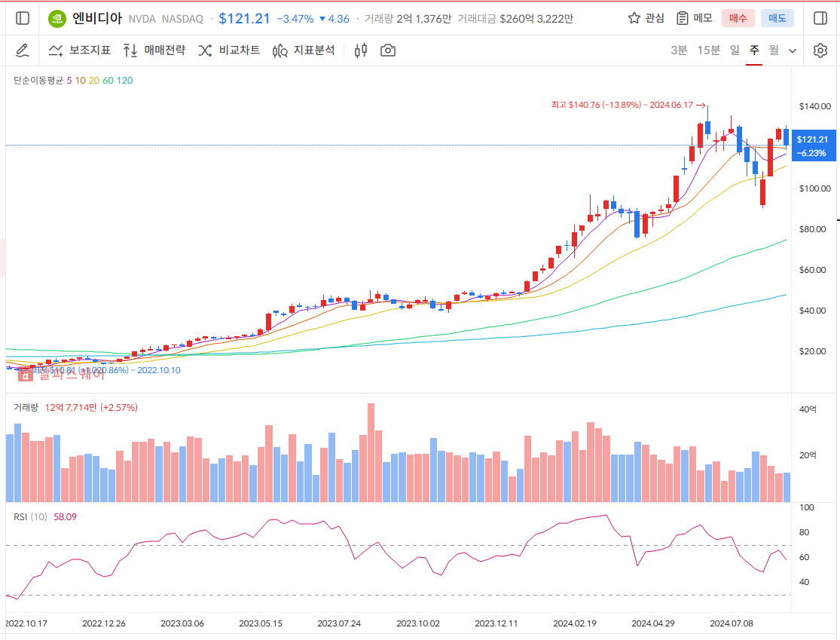Switch to 월 monthly timeframe
This screenshot has width=840, height=640.
[x=774, y=51]
